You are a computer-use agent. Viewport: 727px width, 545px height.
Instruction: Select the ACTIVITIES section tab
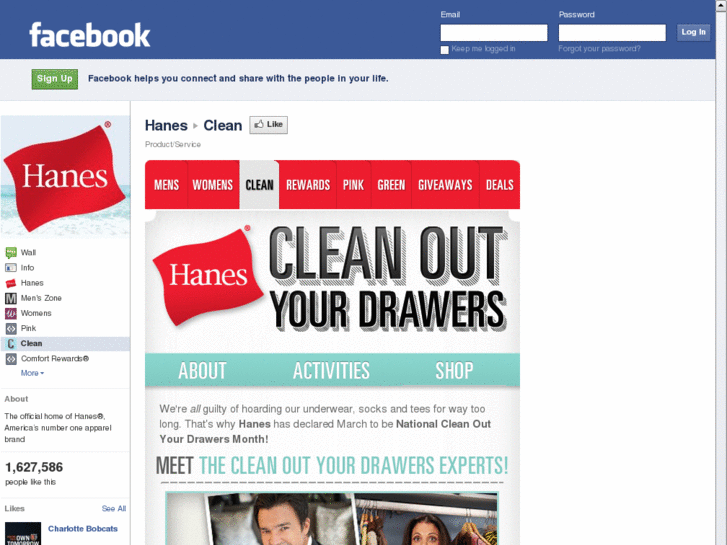click(331, 371)
